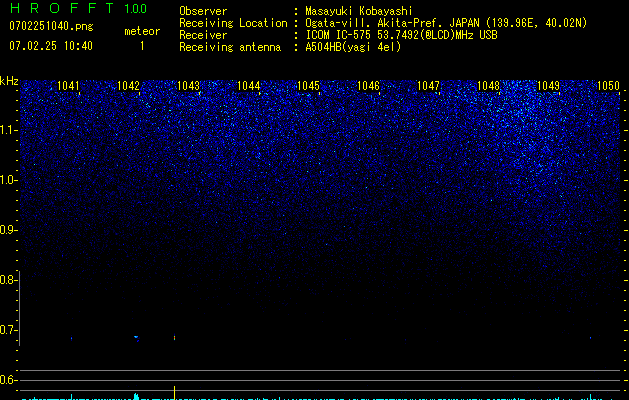Click the 0.7 kHz axis label
The height and width of the screenshot is (400, 629).
7,330
